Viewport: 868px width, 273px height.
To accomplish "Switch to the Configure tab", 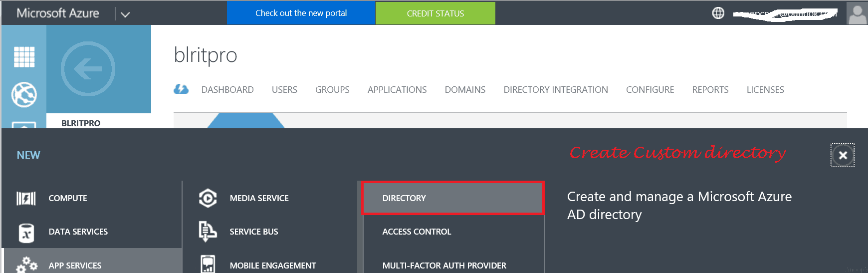I will point(650,90).
